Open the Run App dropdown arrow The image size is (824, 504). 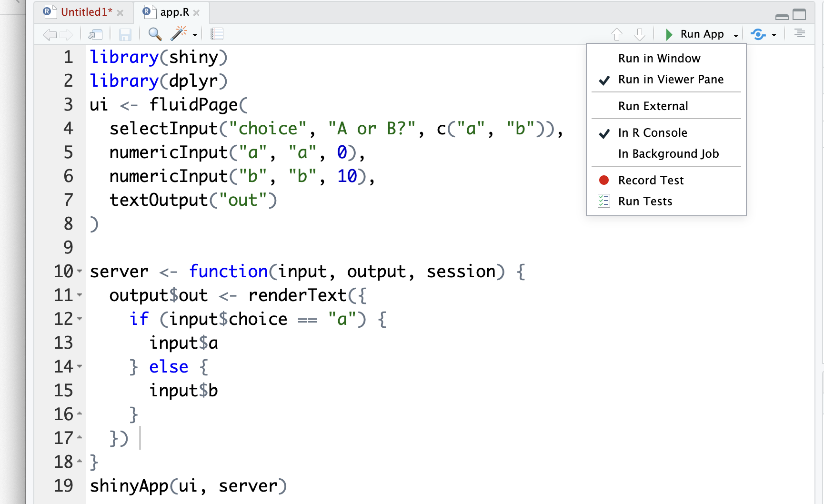735,35
